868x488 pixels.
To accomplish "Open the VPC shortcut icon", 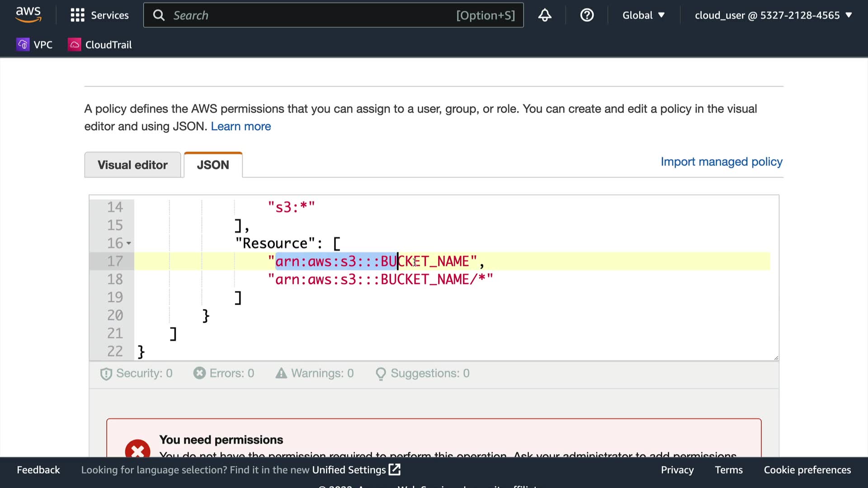I will tap(23, 45).
